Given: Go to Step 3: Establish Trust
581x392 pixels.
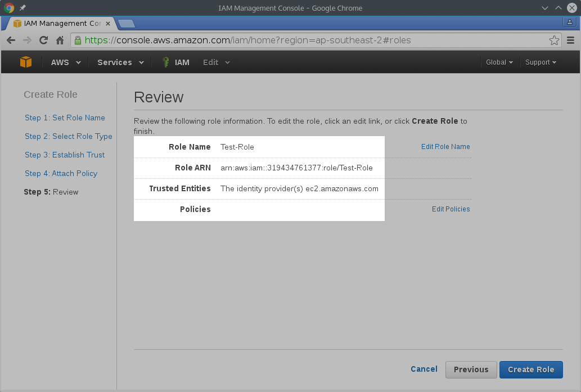Looking at the screenshot, I should [65, 155].
